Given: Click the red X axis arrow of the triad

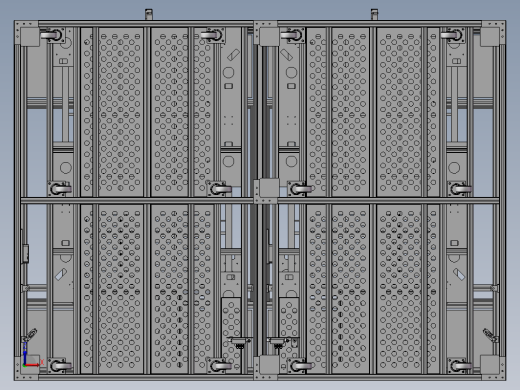Looking at the screenshot, I should click(x=32, y=365).
